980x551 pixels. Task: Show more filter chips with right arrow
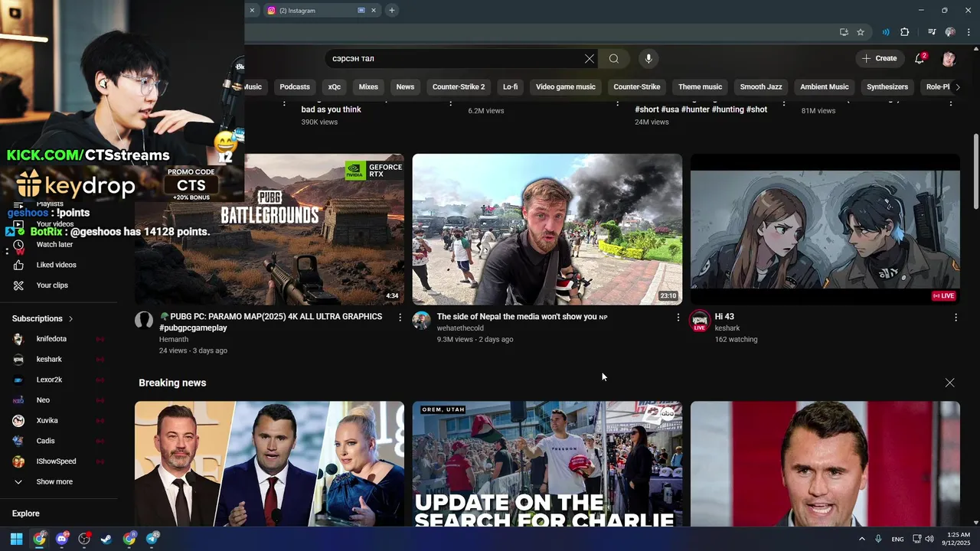pos(957,87)
